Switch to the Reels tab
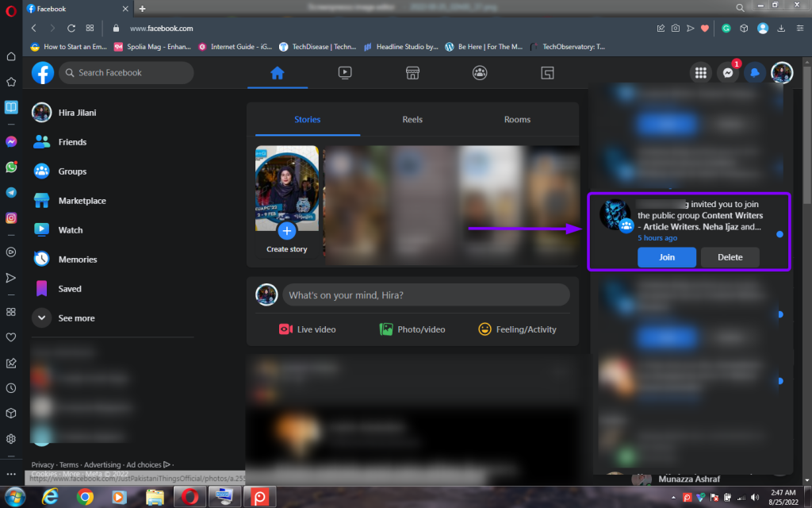The width and height of the screenshot is (812, 508). (x=412, y=119)
